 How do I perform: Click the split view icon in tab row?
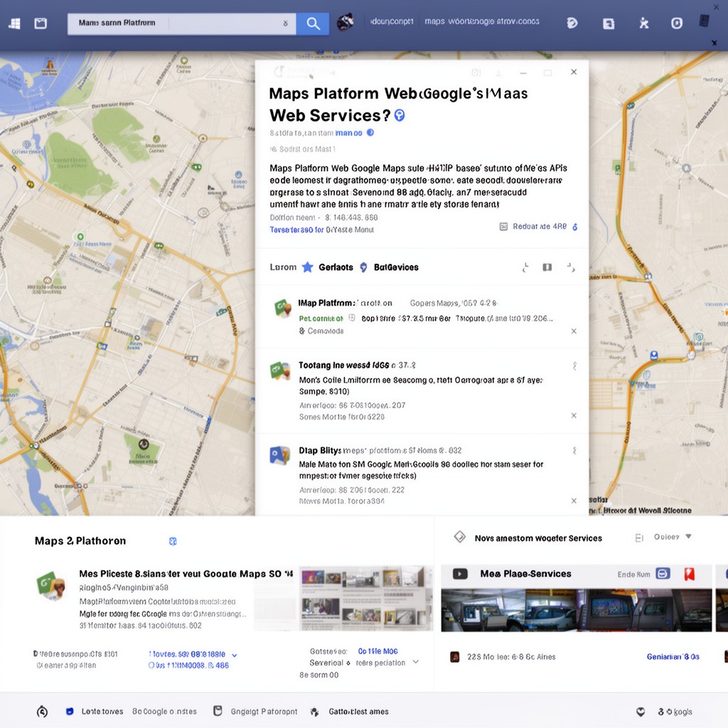tap(547, 267)
